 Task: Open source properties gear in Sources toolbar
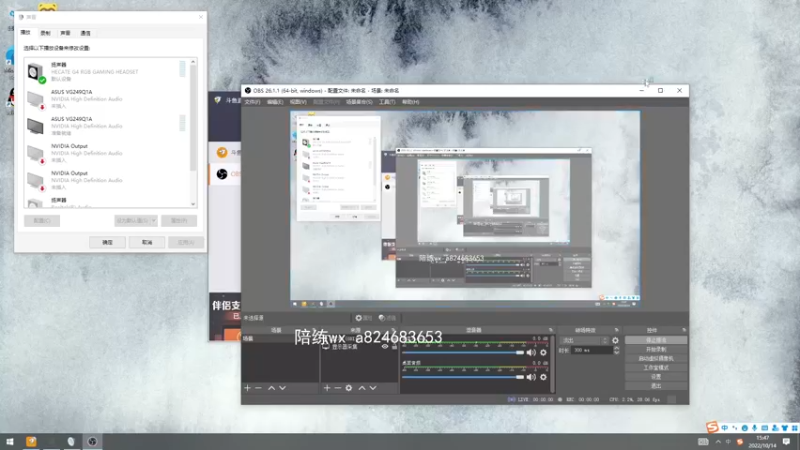coord(348,388)
